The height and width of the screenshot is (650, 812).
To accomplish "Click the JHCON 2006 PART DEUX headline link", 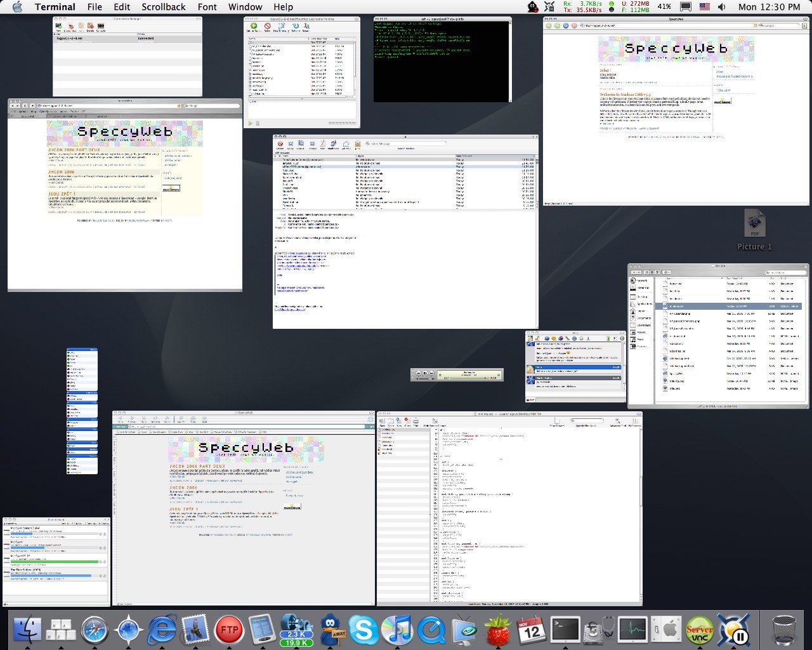I will (74, 150).
